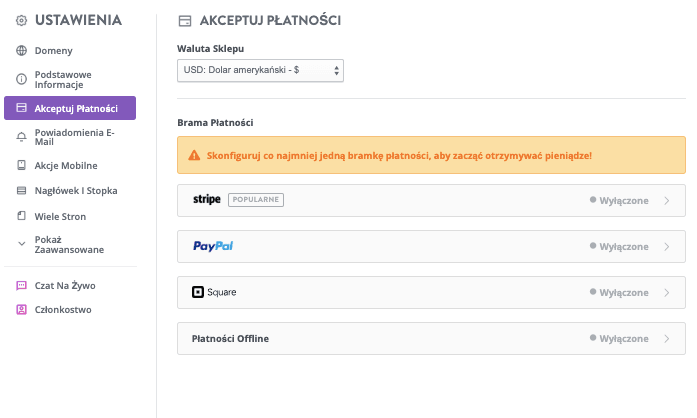
Task: Click the orange payment gateway warning banner
Action: (x=431, y=156)
